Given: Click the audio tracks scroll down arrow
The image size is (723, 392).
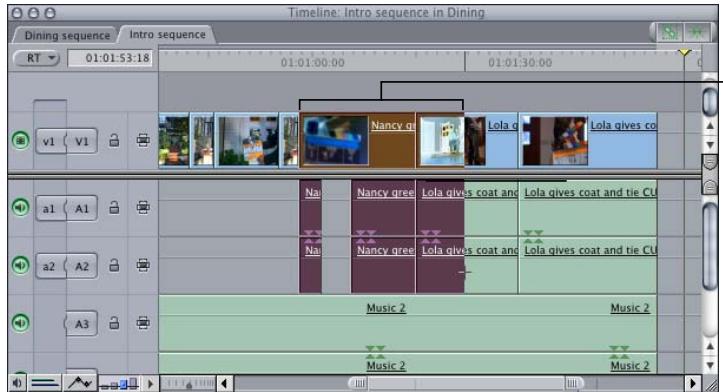Looking at the screenshot, I should click(x=710, y=365).
